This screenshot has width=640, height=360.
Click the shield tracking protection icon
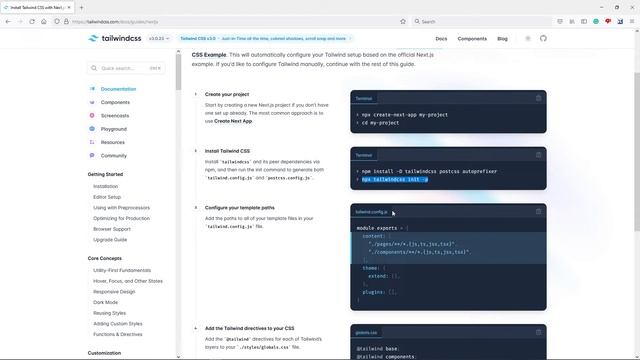click(57, 21)
